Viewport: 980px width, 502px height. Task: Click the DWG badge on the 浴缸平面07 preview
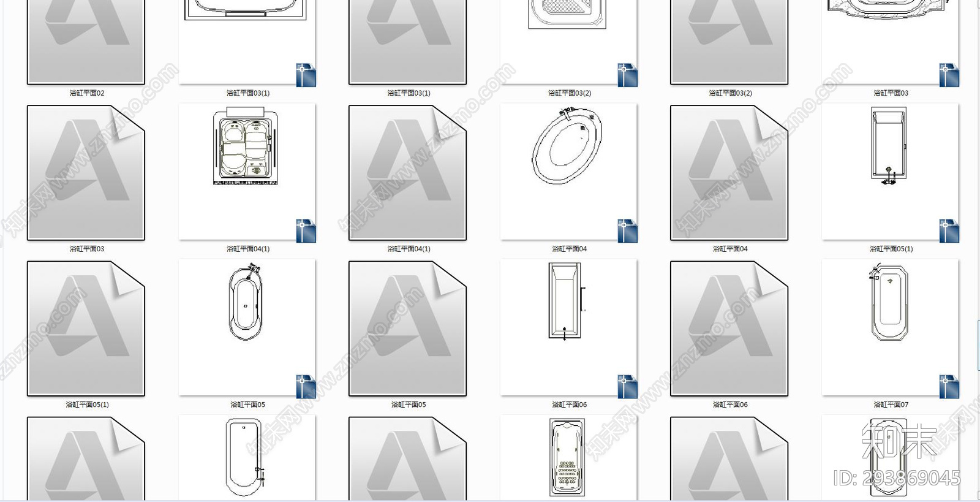(x=949, y=386)
